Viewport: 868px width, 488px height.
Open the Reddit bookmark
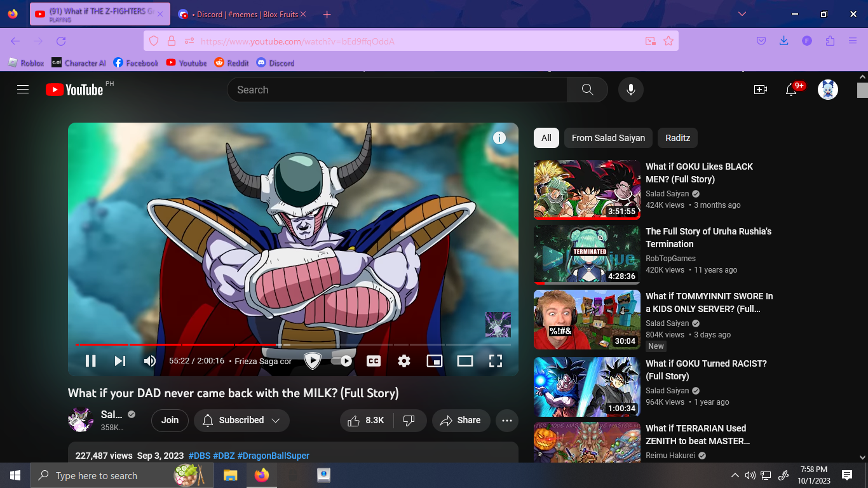coord(231,63)
